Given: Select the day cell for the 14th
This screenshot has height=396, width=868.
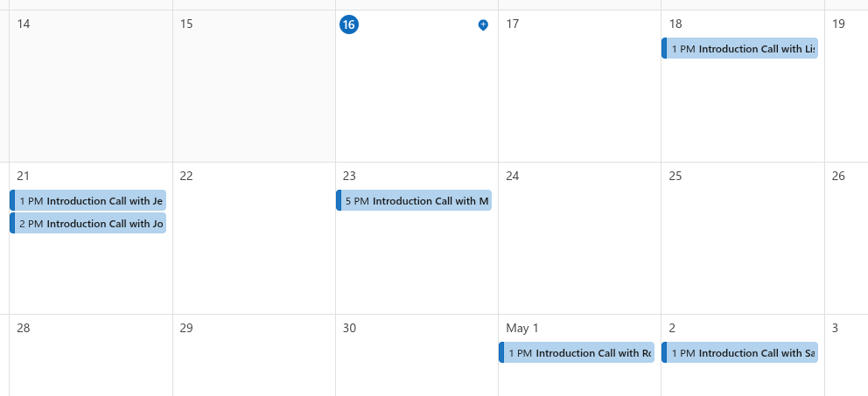Looking at the screenshot, I should click(91, 96).
